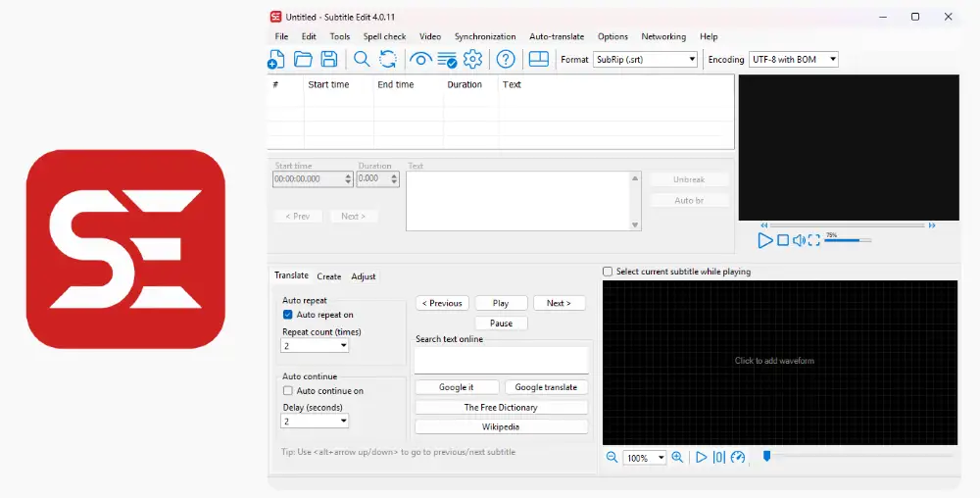Open Visual sync eye icon
Viewport: 980px width, 498px height.
pyautogui.click(x=420, y=60)
